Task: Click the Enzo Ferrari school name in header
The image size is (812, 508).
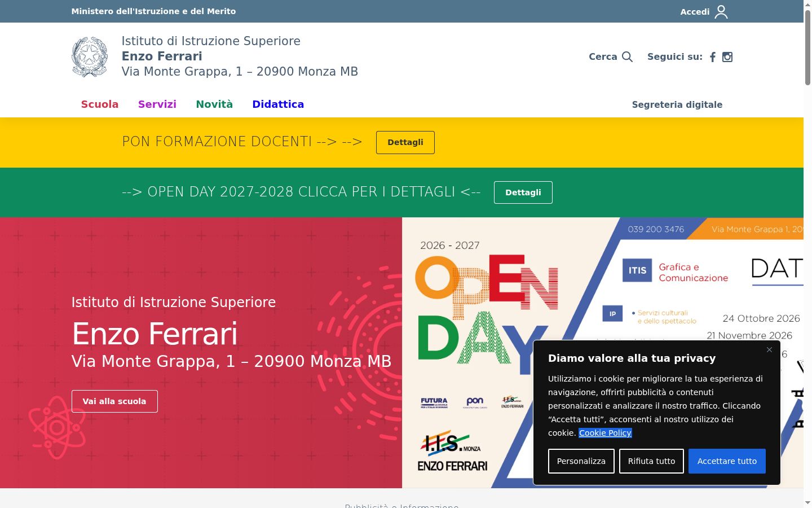Action: 162,56
